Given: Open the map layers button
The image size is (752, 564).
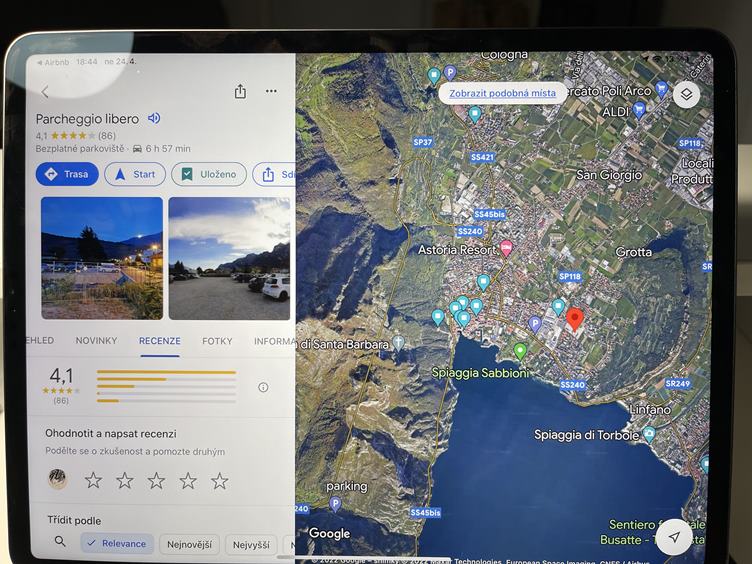Looking at the screenshot, I should pos(686,94).
